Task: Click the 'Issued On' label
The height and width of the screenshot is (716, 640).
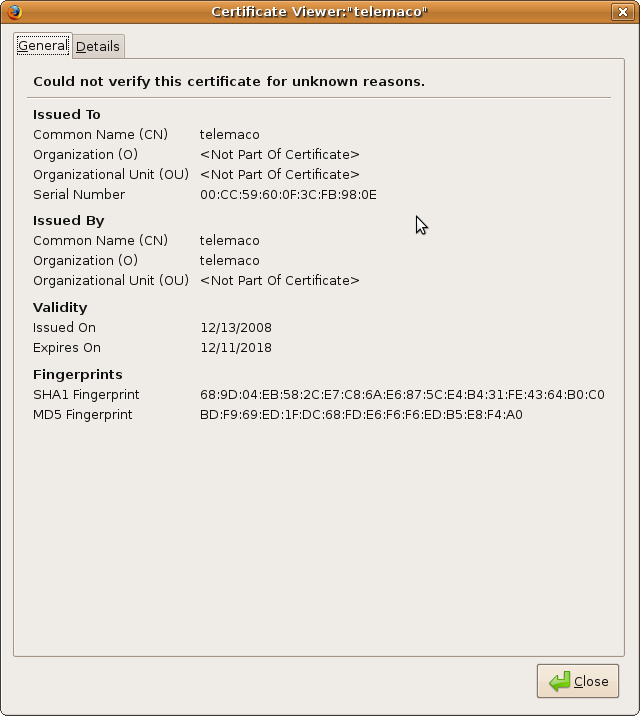Action: [64, 328]
